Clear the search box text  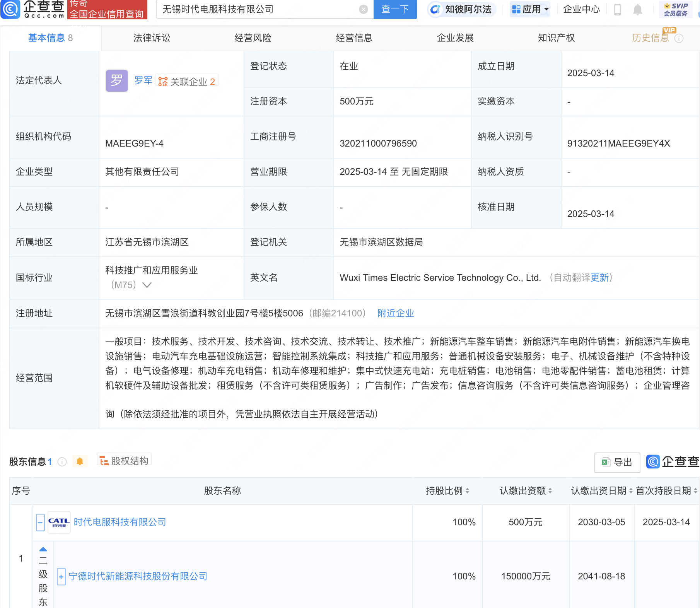(x=363, y=9)
